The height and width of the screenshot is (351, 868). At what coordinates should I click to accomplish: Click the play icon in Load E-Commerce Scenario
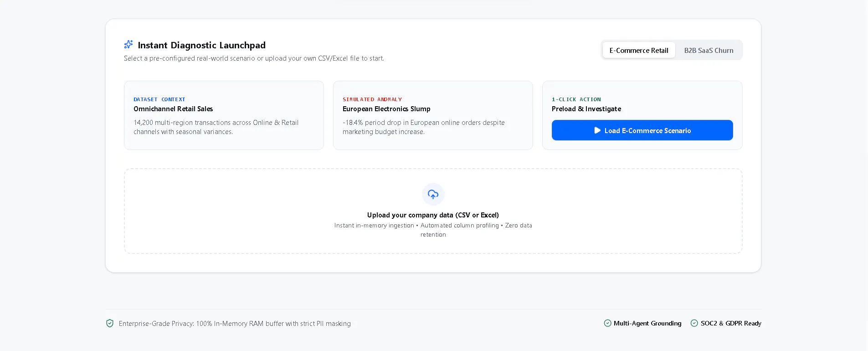pyautogui.click(x=597, y=130)
